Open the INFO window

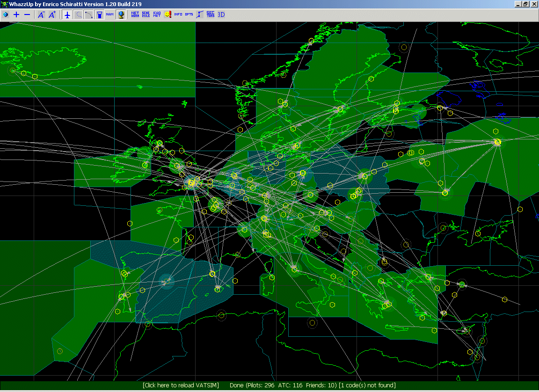click(x=177, y=15)
